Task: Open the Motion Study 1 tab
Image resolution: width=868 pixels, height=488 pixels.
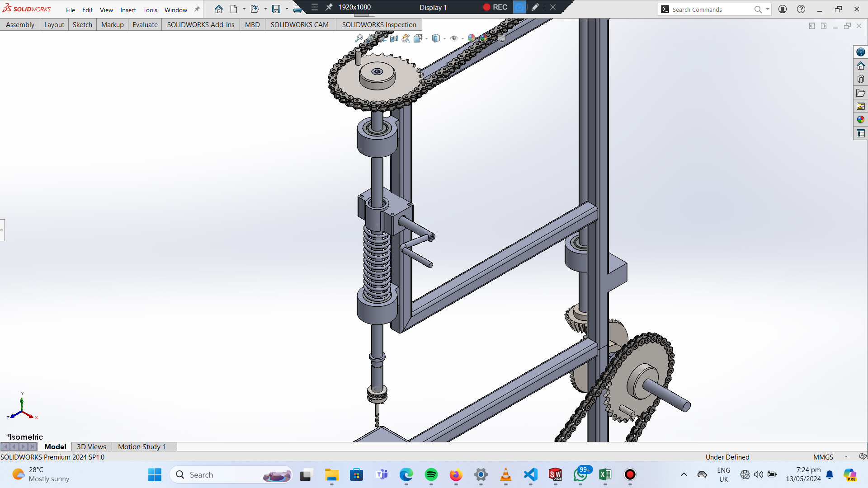Action: (142, 446)
